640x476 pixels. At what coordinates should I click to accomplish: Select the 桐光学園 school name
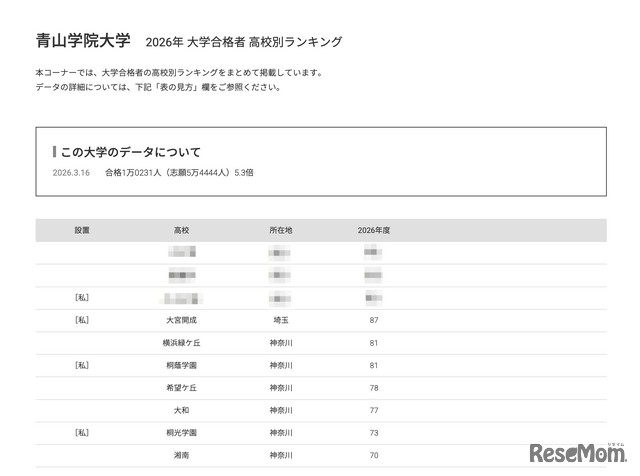(181, 433)
